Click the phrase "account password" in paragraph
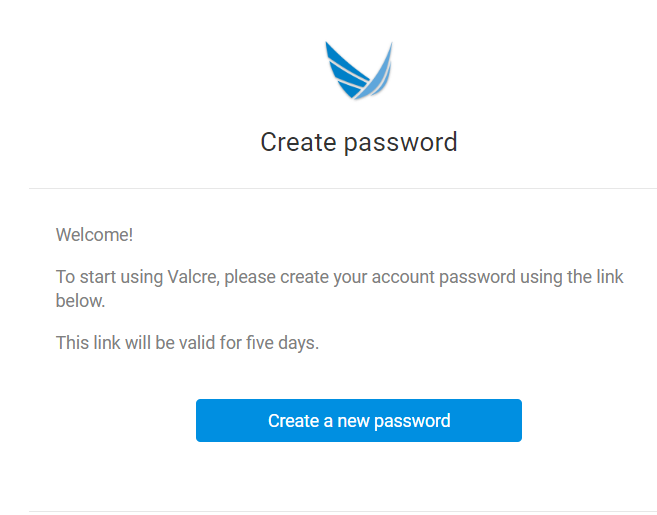Screen dimensions: 657x515 (443, 277)
